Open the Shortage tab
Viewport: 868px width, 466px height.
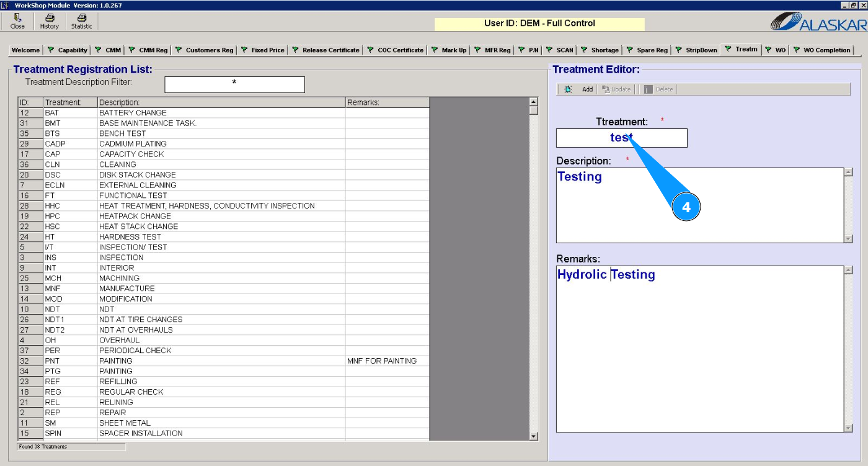[600, 50]
